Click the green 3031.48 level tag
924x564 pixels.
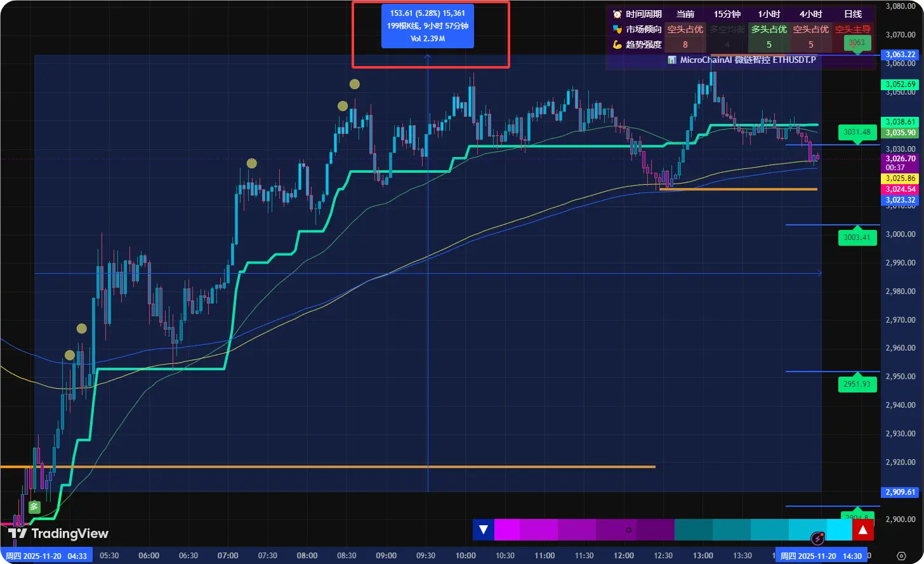[x=857, y=132]
